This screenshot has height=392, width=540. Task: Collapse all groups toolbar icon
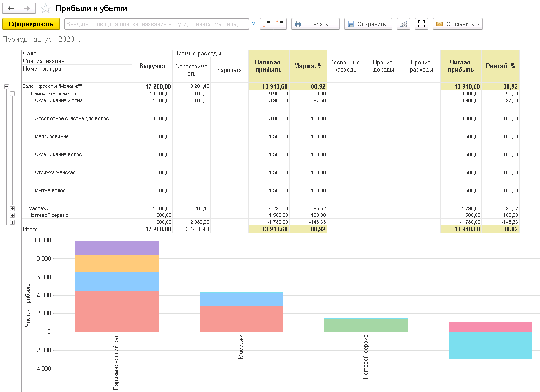(x=280, y=24)
